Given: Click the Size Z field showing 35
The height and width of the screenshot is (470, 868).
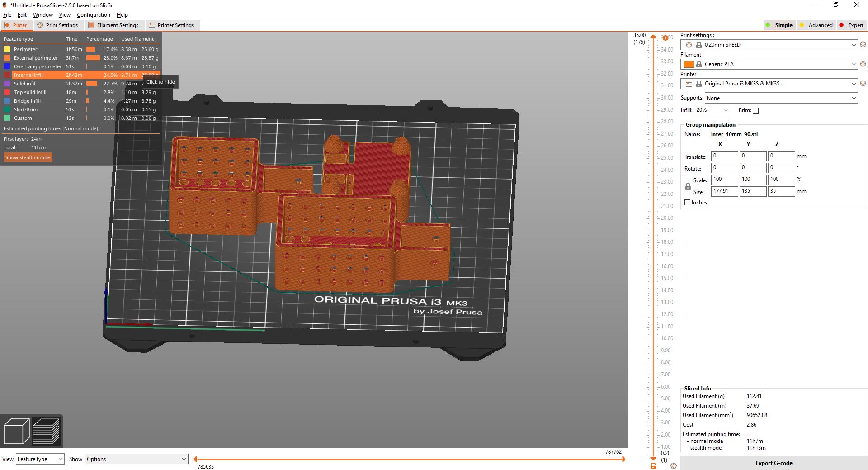Looking at the screenshot, I should coord(781,191).
